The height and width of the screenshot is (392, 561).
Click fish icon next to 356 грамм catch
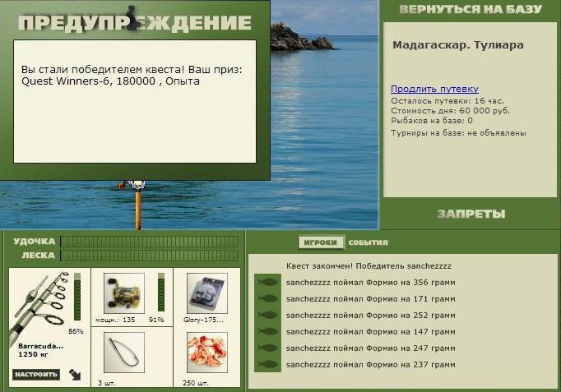pyautogui.click(x=267, y=283)
